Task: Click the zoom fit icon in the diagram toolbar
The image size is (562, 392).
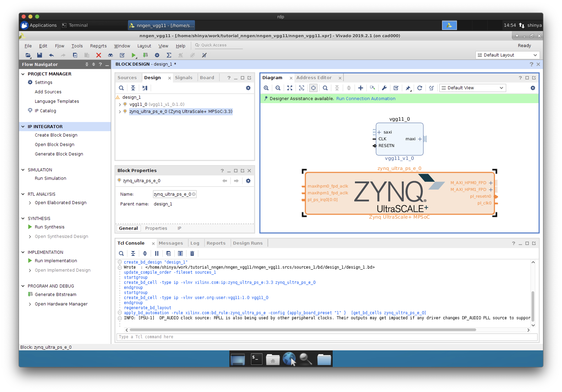Action: point(290,88)
